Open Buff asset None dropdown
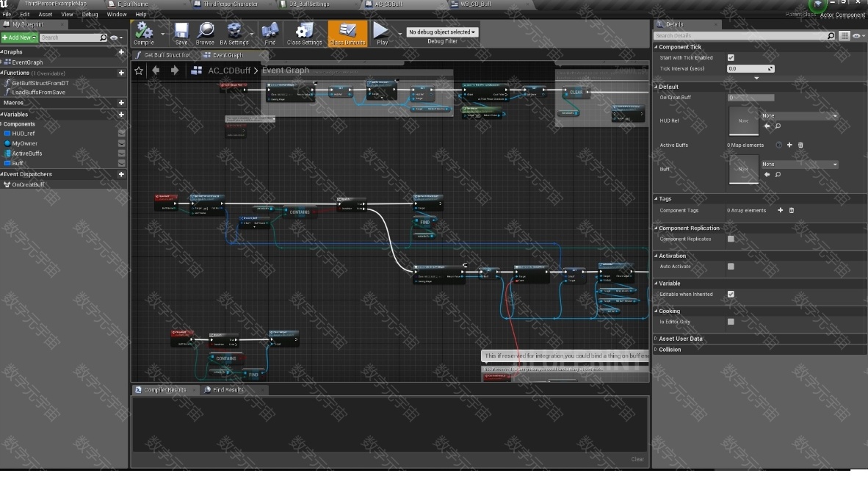Screen dimensions: 868x487 (800, 165)
